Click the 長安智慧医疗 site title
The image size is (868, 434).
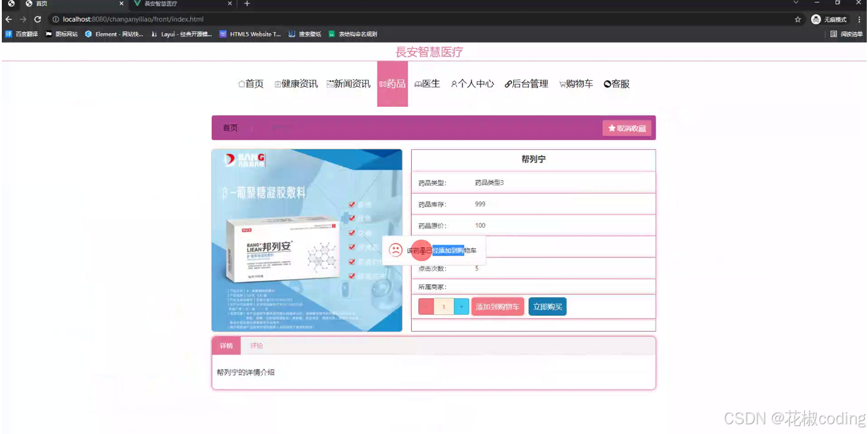point(429,52)
